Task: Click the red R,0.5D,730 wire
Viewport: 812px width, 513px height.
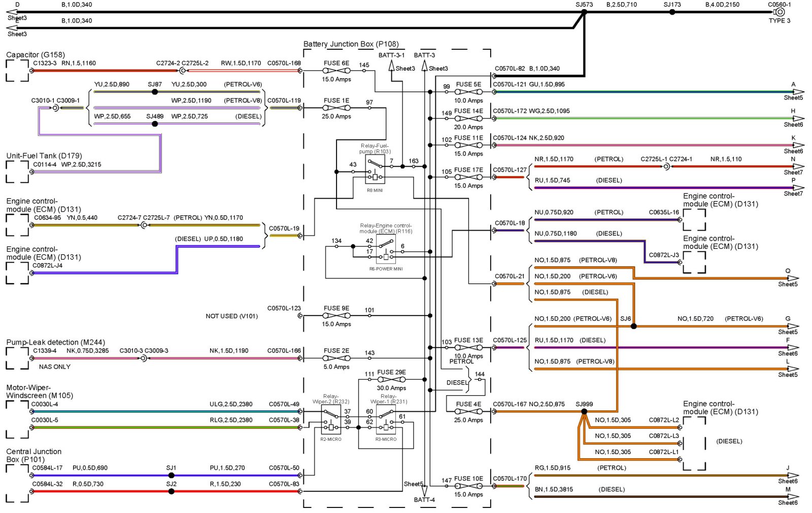Action: 101,492
